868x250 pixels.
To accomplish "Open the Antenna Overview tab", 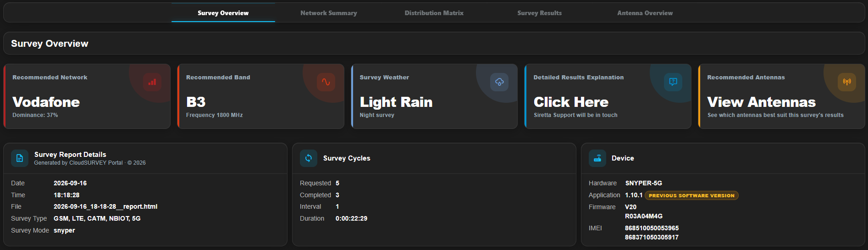I will pyautogui.click(x=645, y=13).
